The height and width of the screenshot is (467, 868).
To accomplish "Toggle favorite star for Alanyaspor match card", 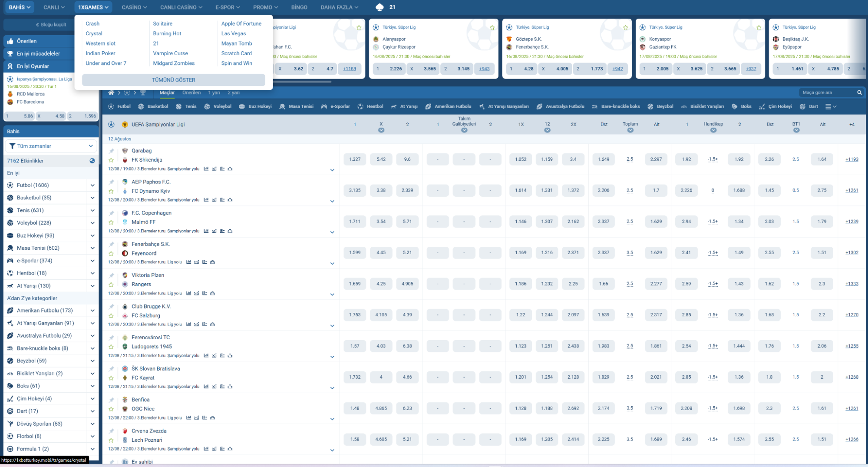I will 492,27.
